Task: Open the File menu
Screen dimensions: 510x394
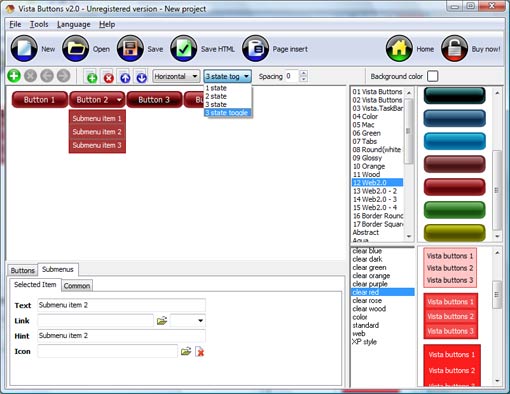Action: tap(15, 24)
